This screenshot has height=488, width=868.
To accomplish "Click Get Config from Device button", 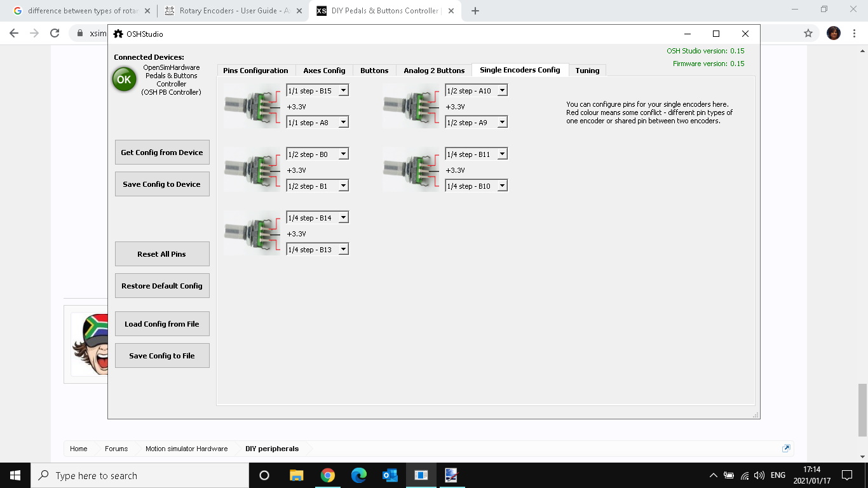I will tap(162, 152).
